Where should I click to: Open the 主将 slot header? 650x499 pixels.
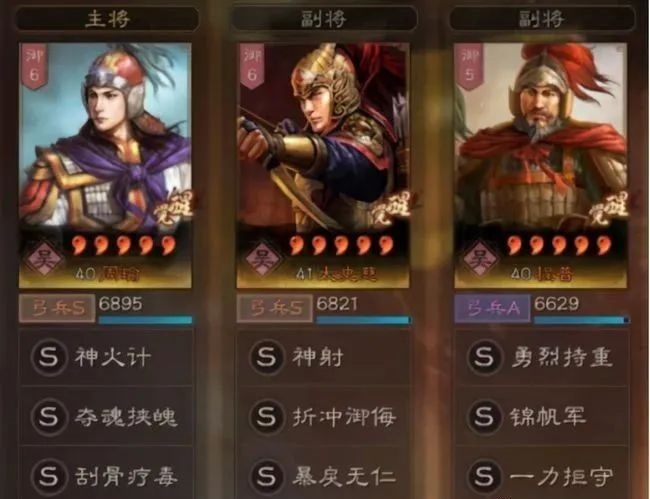(x=107, y=19)
